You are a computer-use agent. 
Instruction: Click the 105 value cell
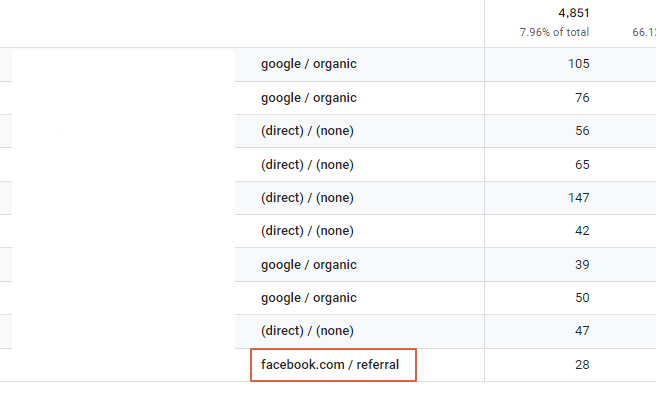[579, 64]
